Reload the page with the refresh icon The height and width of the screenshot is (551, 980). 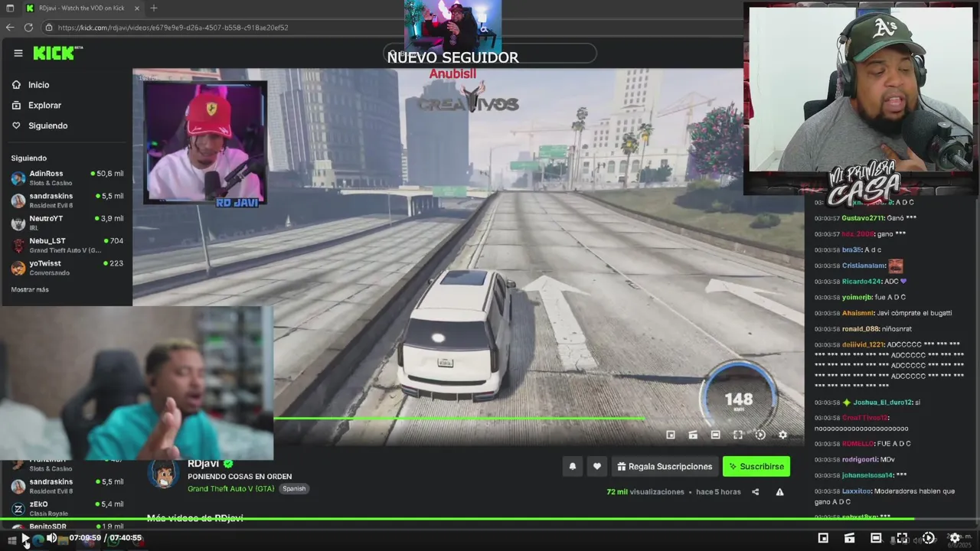coord(28,28)
